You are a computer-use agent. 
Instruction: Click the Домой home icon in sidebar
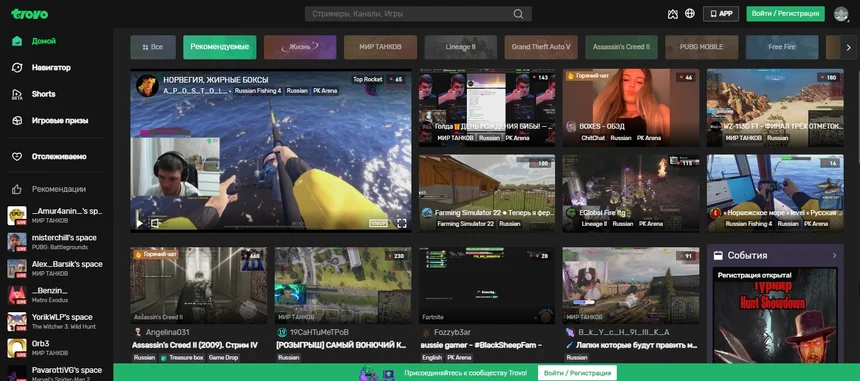(17, 41)
